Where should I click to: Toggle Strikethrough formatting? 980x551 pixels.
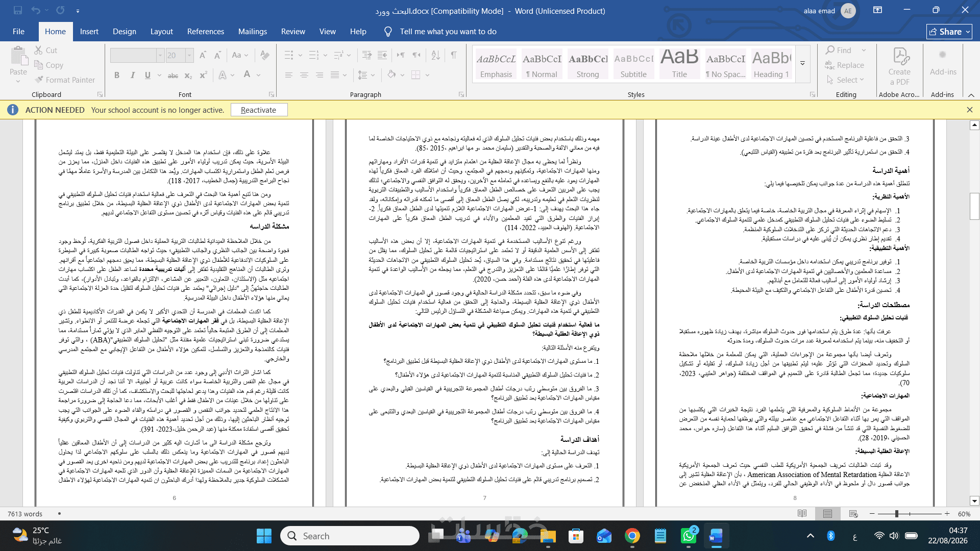(173, 75)
